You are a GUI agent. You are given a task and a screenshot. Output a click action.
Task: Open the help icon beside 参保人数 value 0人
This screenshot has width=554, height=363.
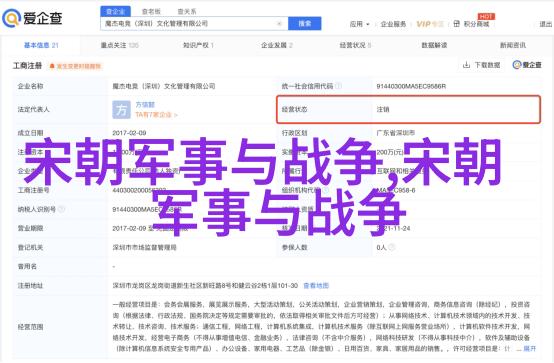click(x=391, y=247)
